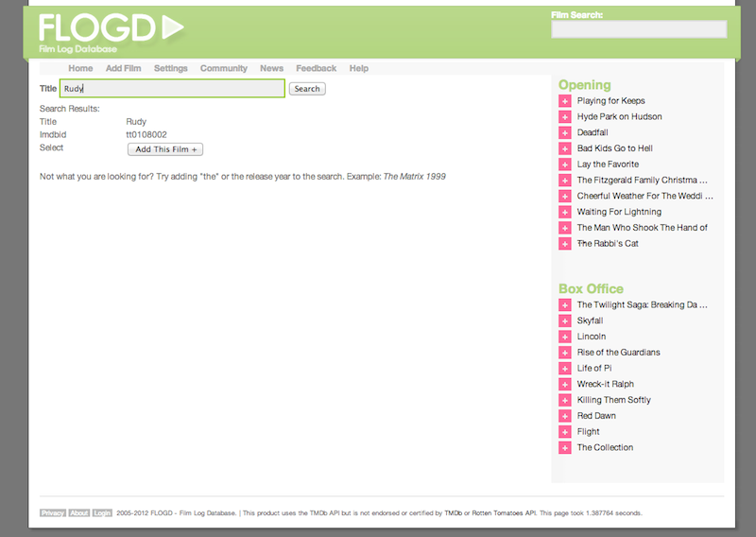The width and height of the screenshot is (756, 537).
Task: Open the Life of Pi title link
Action: (594, 369)
